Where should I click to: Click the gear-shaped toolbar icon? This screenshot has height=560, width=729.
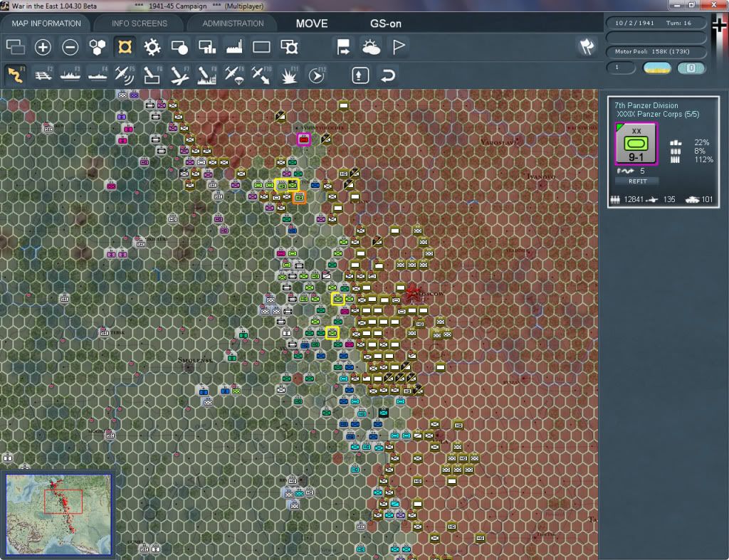pos(152,47)
